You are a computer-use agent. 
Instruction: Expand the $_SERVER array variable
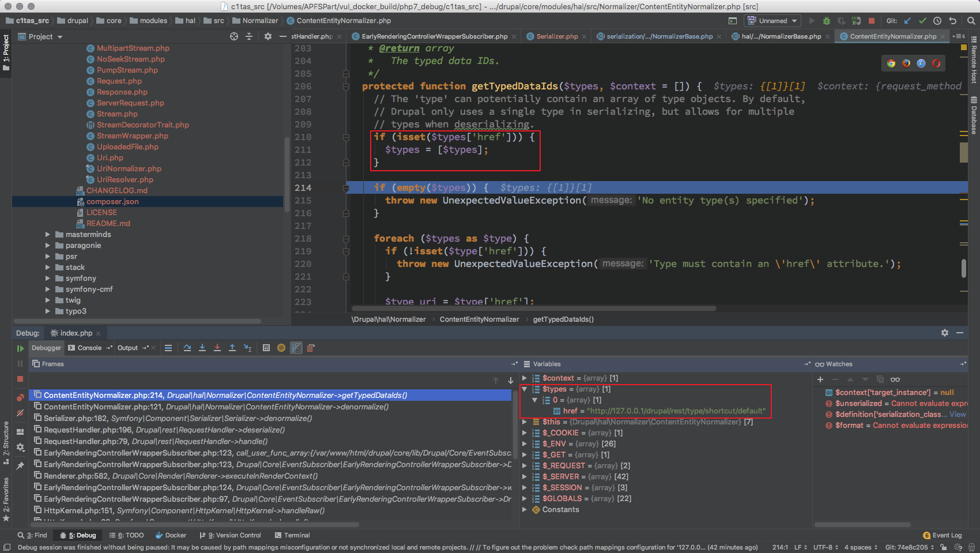pyautogui.click(x=525, y=477)
